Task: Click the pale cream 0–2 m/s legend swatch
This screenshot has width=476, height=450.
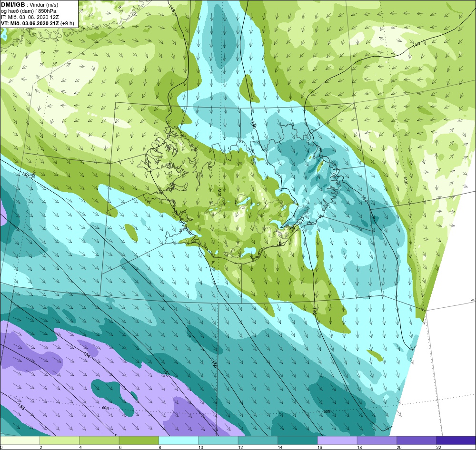Action: point(20,440)
